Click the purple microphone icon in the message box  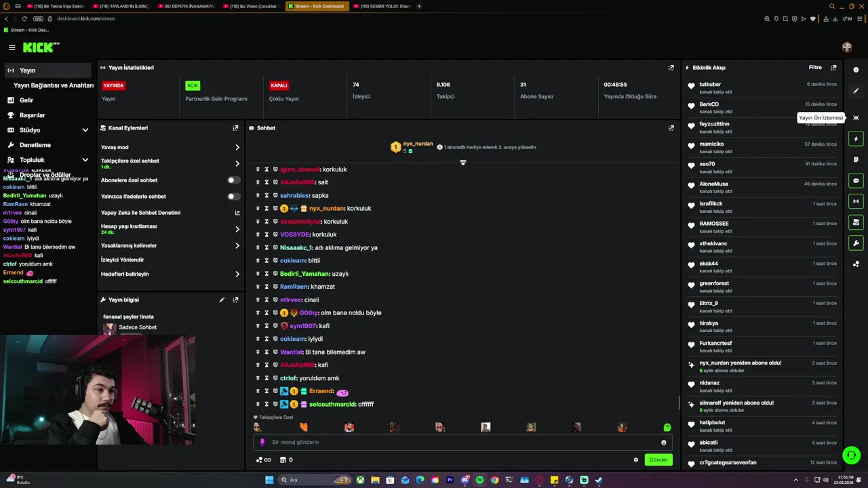(262, 443)
